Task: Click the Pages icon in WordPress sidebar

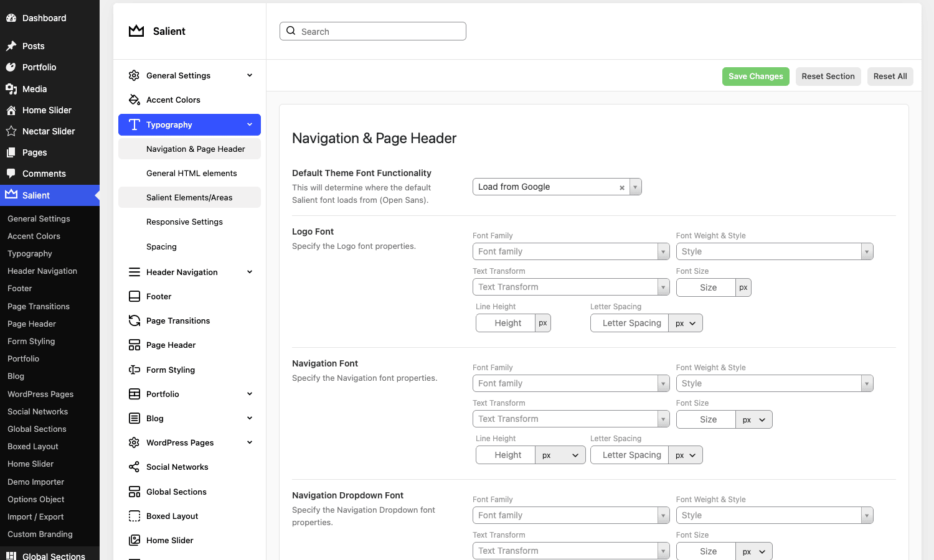Action: [11, 152]
